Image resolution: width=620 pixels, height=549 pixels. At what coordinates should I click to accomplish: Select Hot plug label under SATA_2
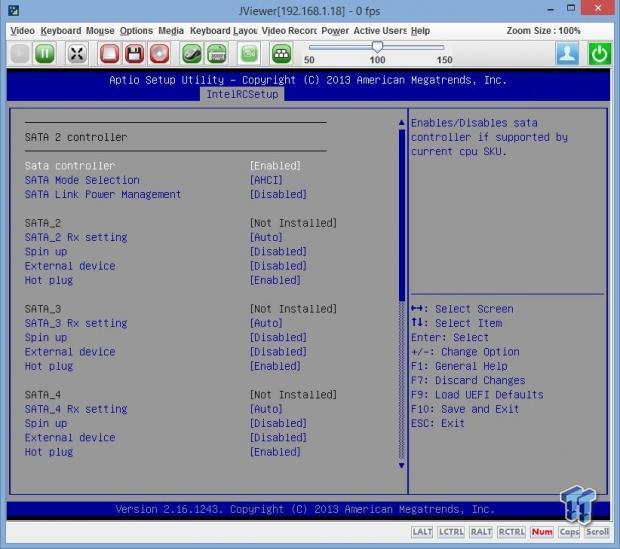tap(49, 280)
